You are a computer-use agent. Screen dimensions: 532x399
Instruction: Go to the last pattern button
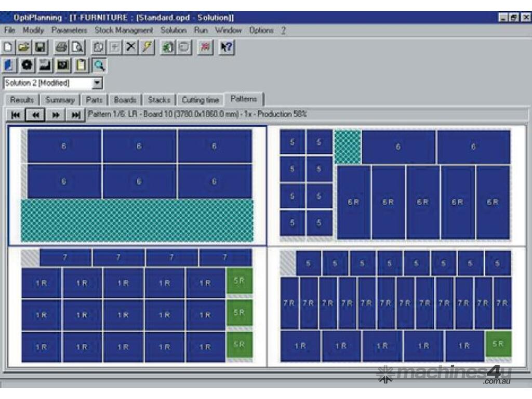[76, 115]
